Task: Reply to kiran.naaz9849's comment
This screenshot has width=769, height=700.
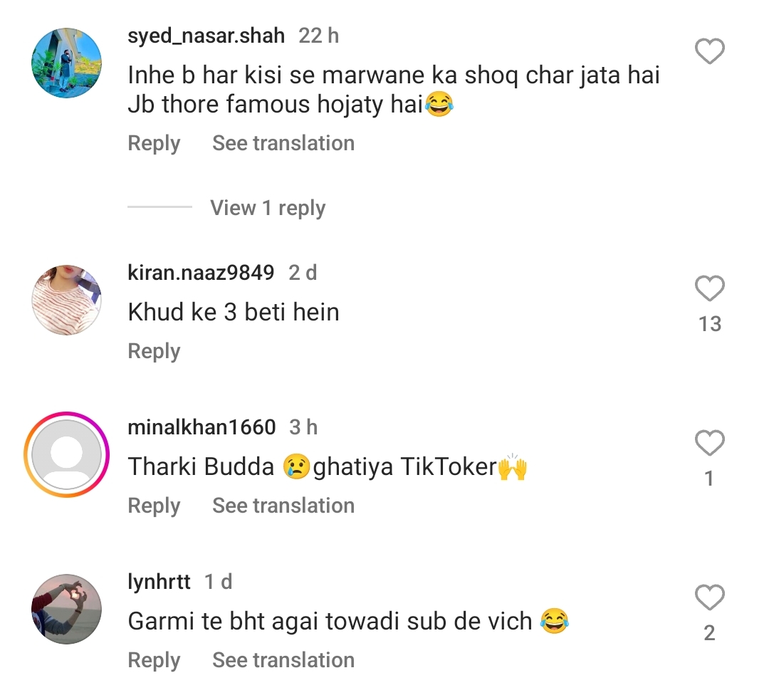Action: [x=154, y=351]
